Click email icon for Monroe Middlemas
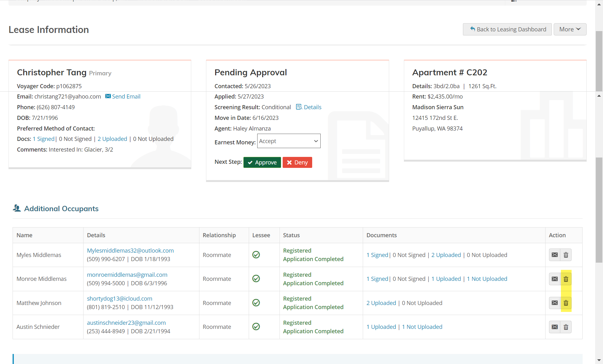Viewport: 603px width, 364px height. (x=555, y=279)
